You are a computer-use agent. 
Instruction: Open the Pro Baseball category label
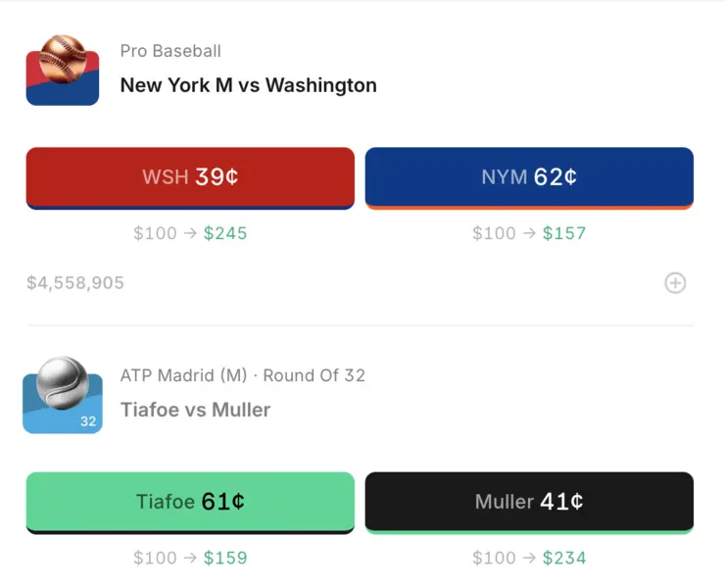(170, 51)
